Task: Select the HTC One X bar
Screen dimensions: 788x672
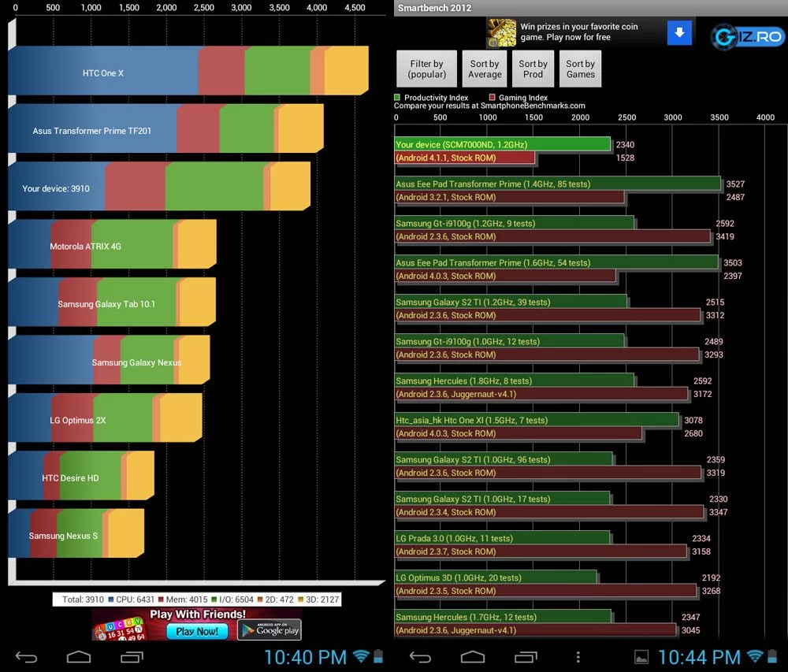Action: pos(188,70)
